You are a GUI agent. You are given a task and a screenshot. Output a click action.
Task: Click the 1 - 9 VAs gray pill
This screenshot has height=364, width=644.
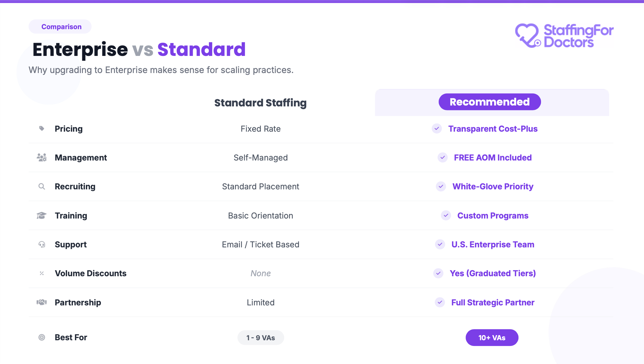click(x=261, y=338)
